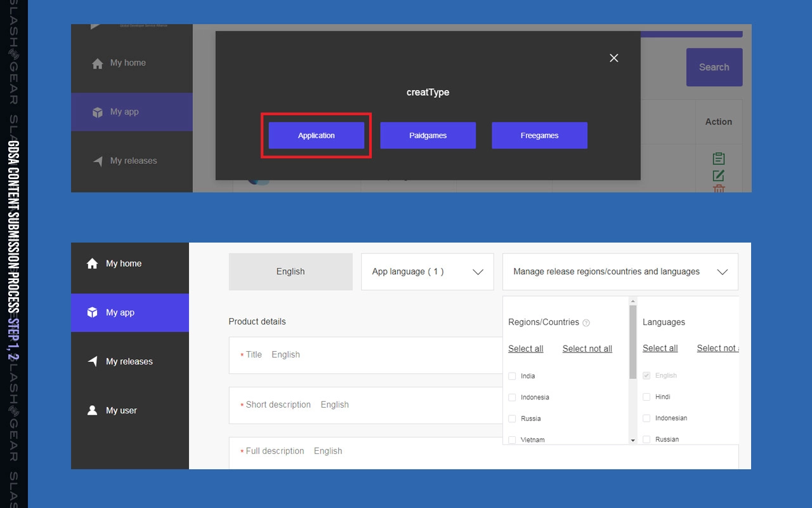Viewport: 812px width, 508px height.
Task: Click the scroll-down arrow in the regions list
Action: (x=632, y=440)
